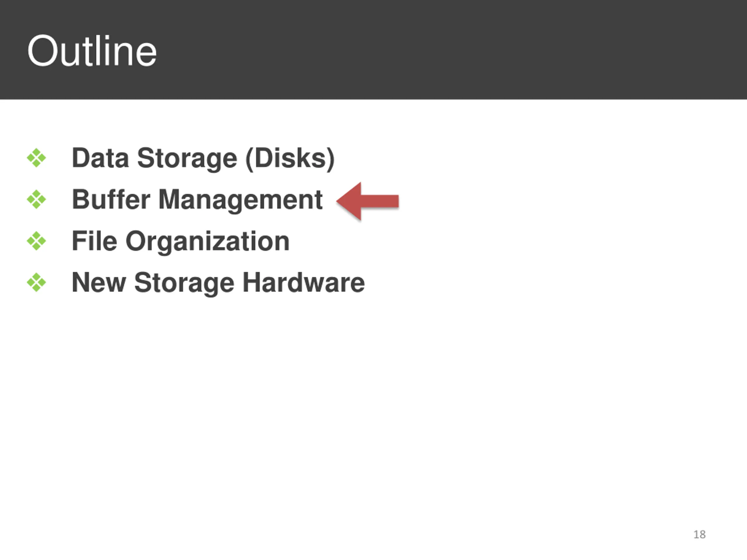Click the green diamond bullet beside File Organization
747x560 pixels.
[x=36, y=241]
